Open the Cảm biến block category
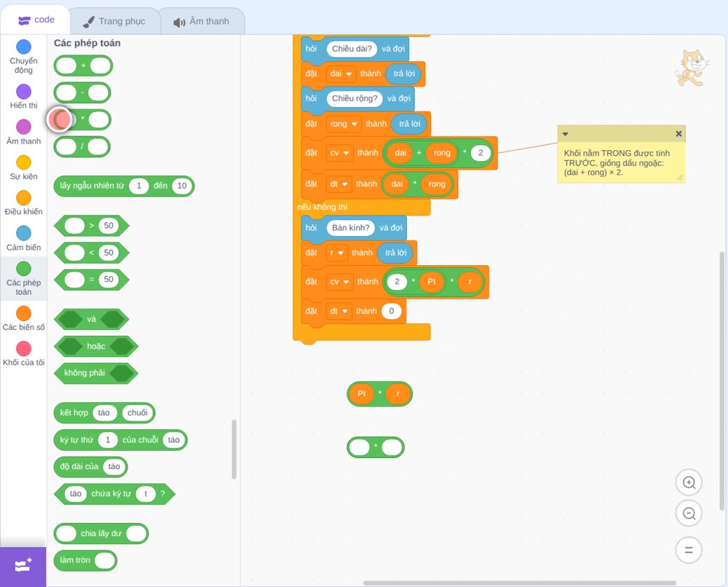 (23, 238)
